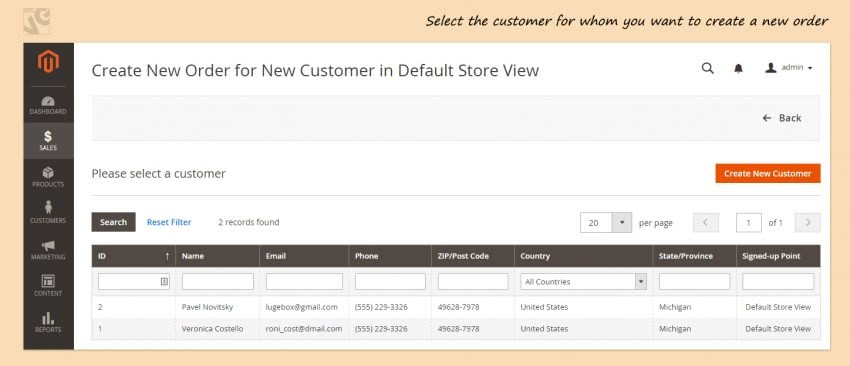Screen dimensions: 850x366
Task: Open the Dashboard sidebar item
Action: click(48, 105)
